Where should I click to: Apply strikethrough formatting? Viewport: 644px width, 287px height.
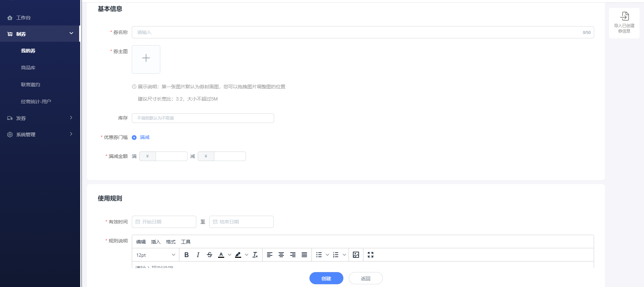210,255
